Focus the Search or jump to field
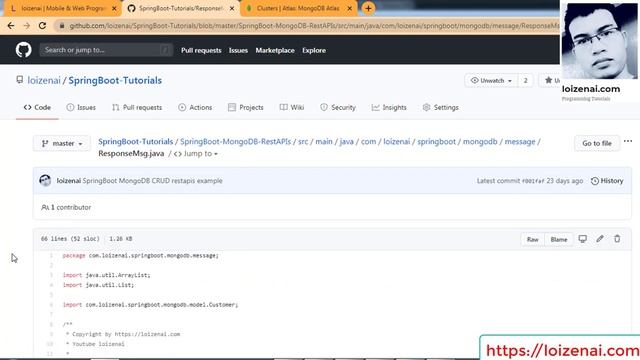 (106, 50)
